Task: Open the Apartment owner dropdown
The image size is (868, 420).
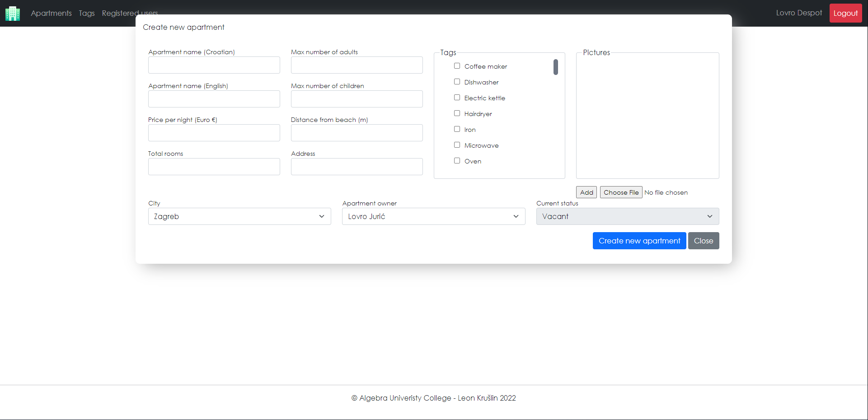Action: click(x=433, y=216)
